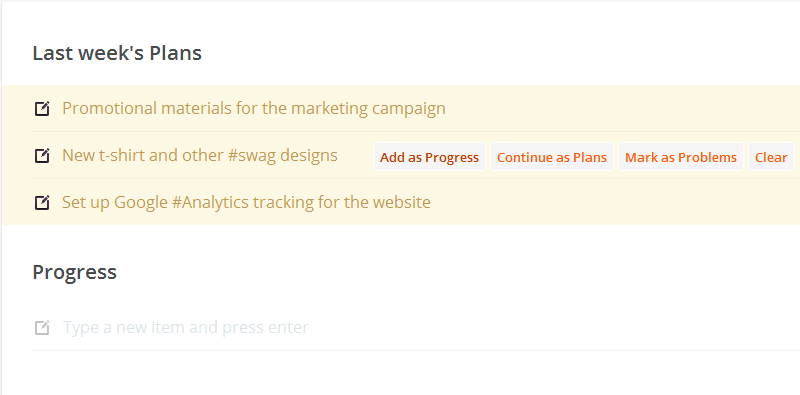Click edit icon beside New t-shirt item
The width and height of the screenshot is (800, 395).
[42, 156]
